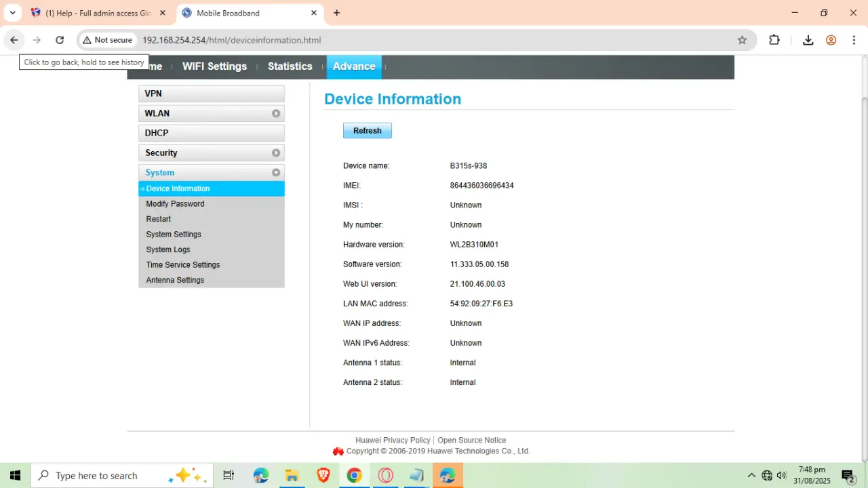The height and width of the screenshot is (488, 868).
Task: Open the VPN section
Action: point(212,94)
